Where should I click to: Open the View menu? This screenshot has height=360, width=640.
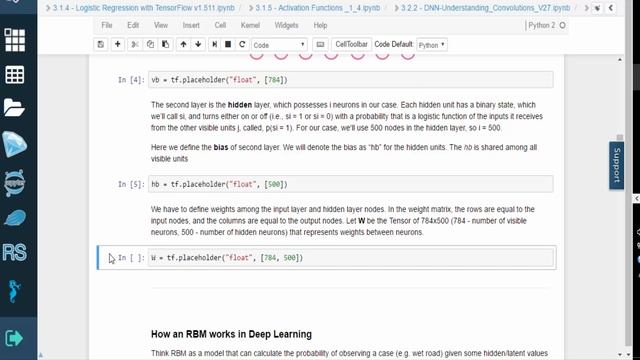161,25
